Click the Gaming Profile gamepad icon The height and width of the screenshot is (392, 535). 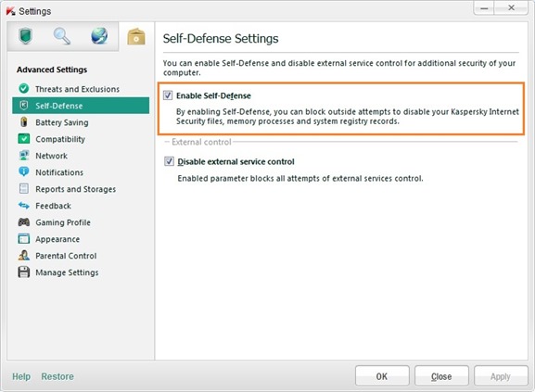[x=23, y=222]
